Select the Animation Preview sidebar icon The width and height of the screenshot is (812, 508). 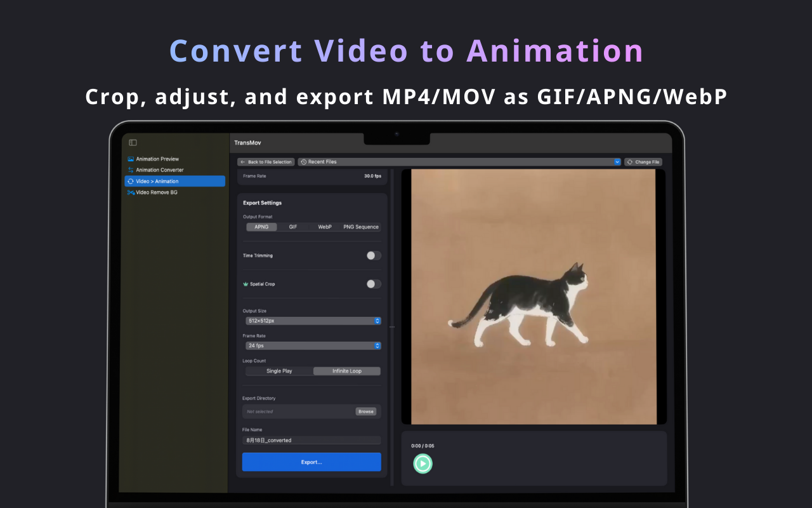(132, 159)
